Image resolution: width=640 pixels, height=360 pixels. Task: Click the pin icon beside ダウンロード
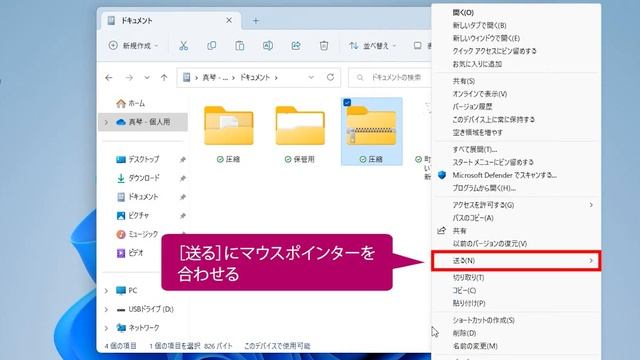(x=183, y=178)
